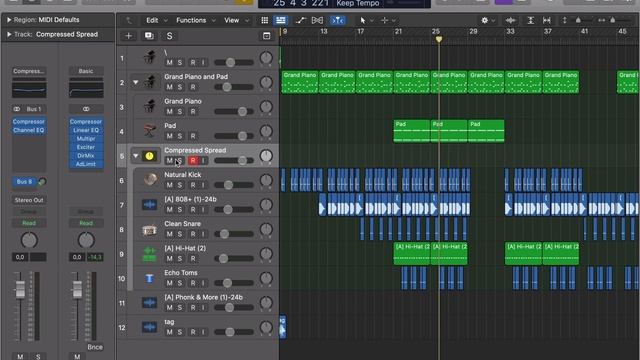Mute the Pad track
The image size is (640, 360).
[x=169, y=136]
